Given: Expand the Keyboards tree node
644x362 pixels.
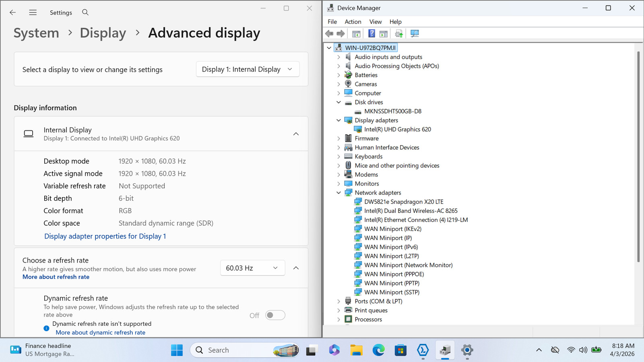Looking at the screenshot, I should [x=339, y=156].
